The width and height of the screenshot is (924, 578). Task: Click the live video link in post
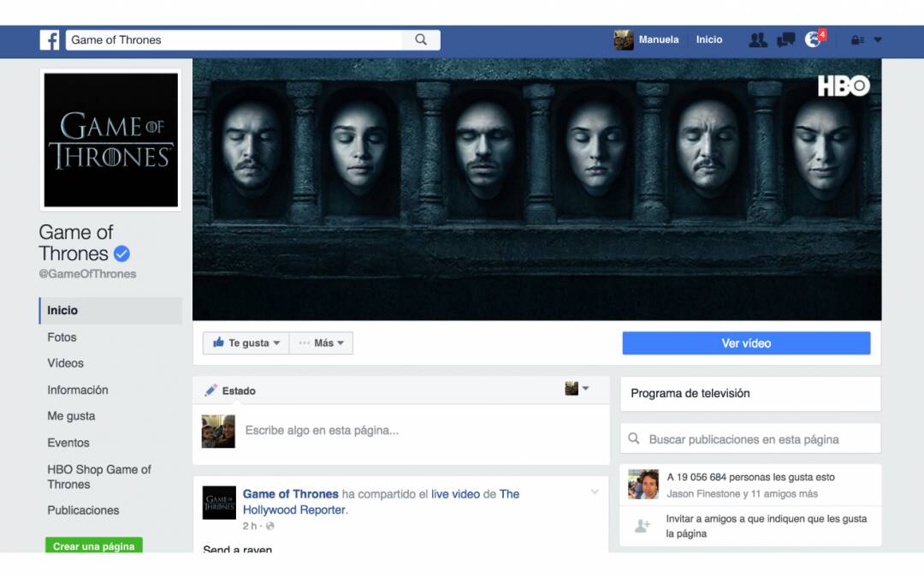coord(455,494)
